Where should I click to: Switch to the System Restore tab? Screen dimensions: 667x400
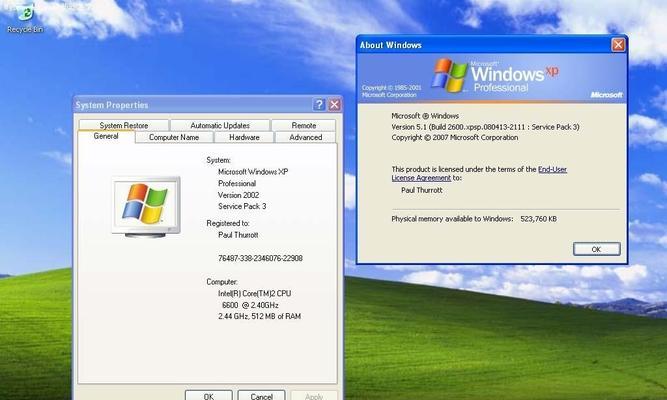pyautogui.click(x=124, y=125)
